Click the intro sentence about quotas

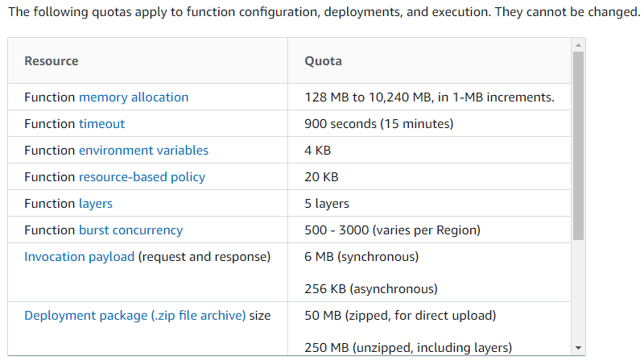tap(324, 12)
